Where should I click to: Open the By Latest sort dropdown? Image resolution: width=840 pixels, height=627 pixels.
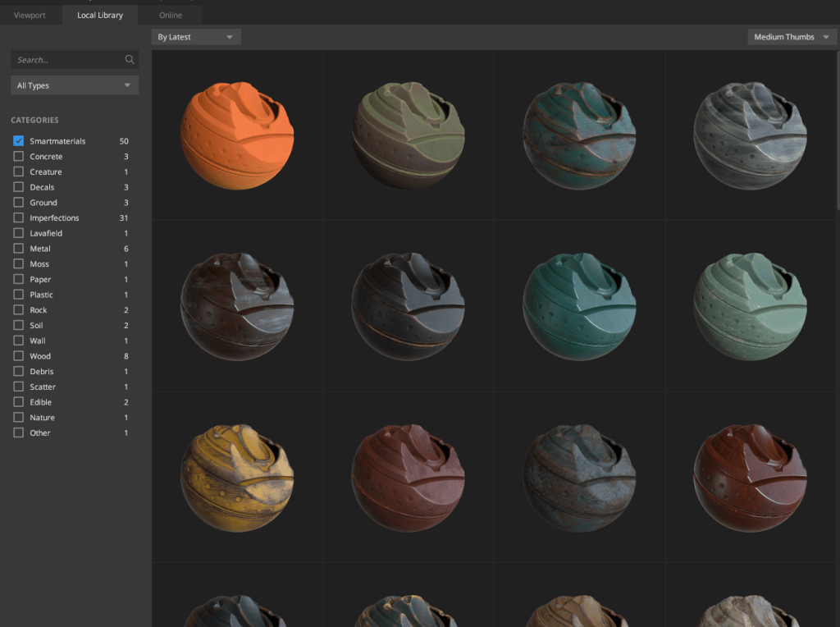pyautogui.click(x=196, y=37)
